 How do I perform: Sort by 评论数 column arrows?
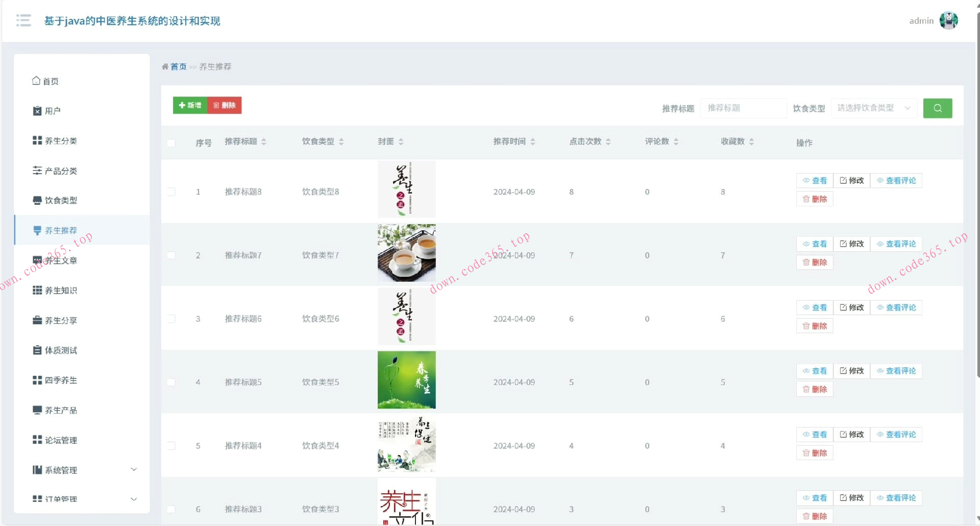[676, 142]
